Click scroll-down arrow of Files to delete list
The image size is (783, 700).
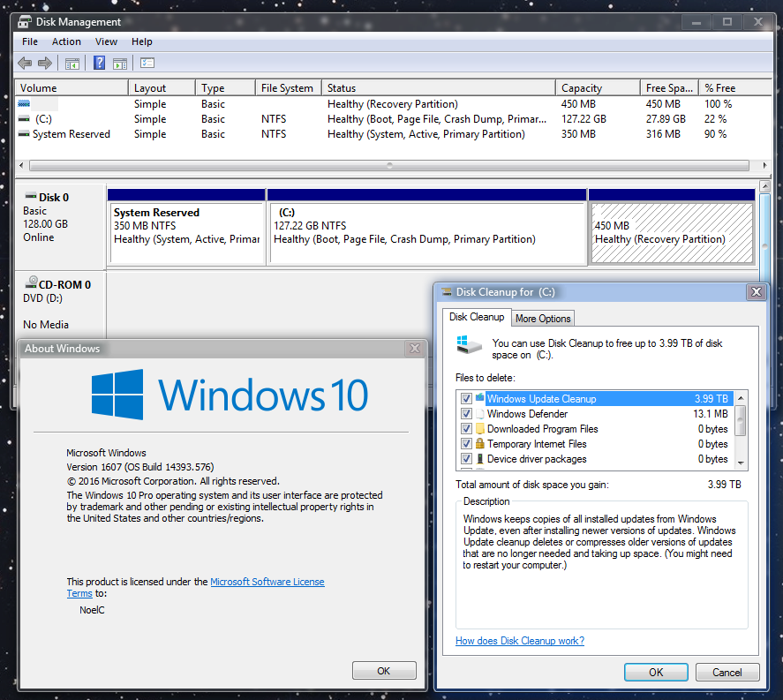741,463
